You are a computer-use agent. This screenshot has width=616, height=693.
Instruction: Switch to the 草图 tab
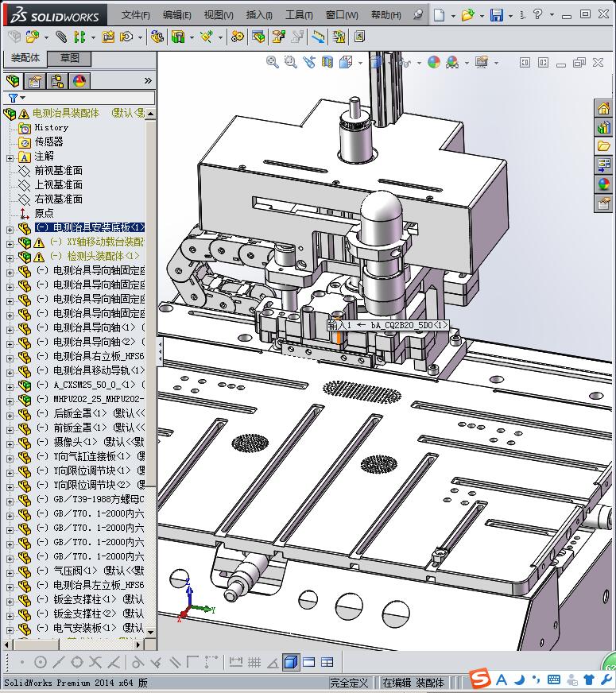pyautogui.click(x=69, y=58)
